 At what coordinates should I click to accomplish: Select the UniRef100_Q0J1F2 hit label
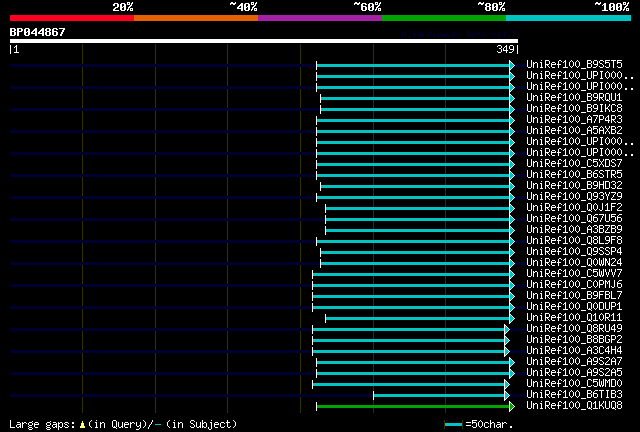coord(574,208)
